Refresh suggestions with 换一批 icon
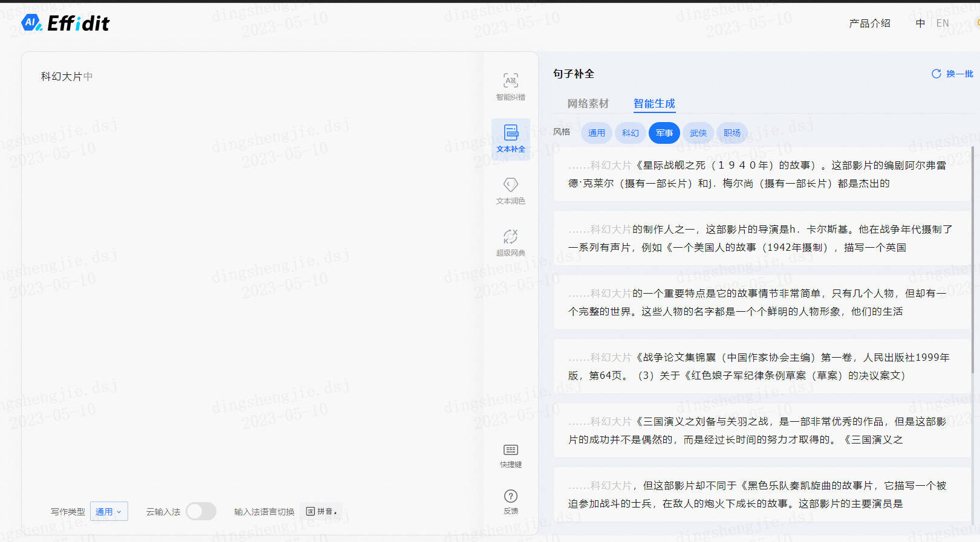980x542 pixels. pos(952,74)
